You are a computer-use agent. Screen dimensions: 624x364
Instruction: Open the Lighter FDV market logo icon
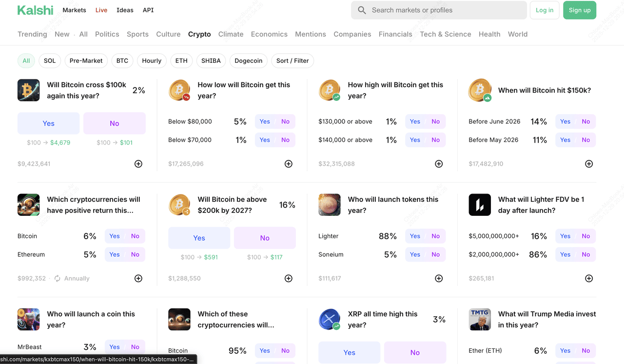tap(480, 205)
